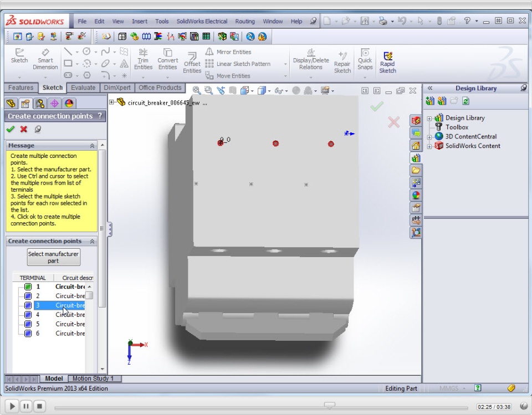Click the video progress slider handle
This screenshot has height=415, width=532.
click(329, 405)
